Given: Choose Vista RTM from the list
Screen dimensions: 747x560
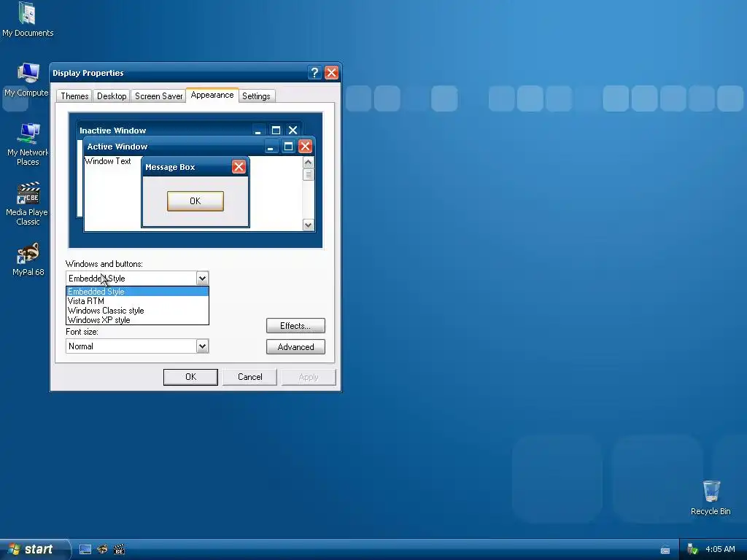Looking at the screenshot, I should point(137,301).
